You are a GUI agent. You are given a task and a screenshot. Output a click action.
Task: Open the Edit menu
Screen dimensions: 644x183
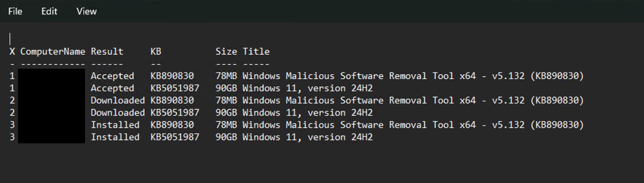tap(49, 11)
